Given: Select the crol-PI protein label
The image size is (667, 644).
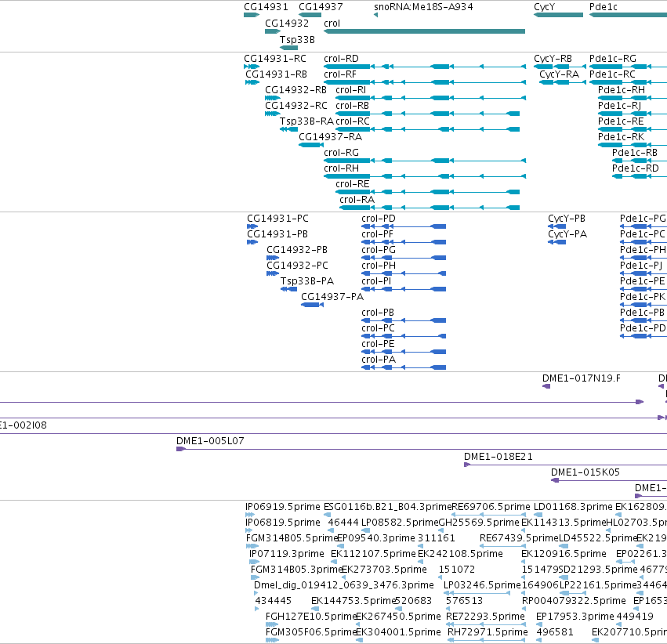Looking at the screenshot, I should click(376, 281).
